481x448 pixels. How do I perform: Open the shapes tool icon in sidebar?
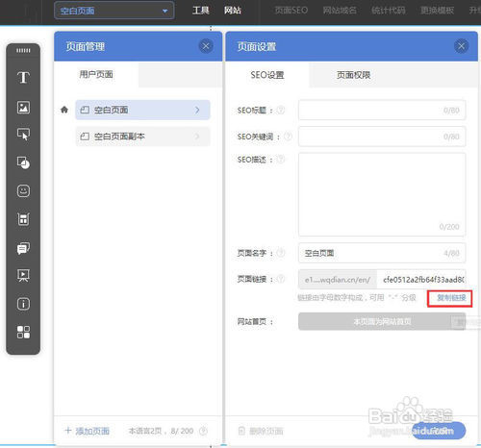pyautogui.click(x=23, y=162)
